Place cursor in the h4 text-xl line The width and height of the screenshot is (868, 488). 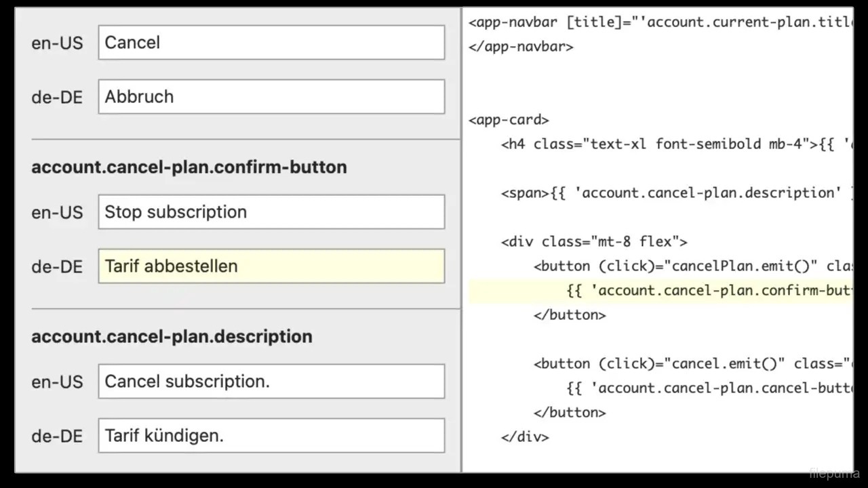[x=671, y=144]
